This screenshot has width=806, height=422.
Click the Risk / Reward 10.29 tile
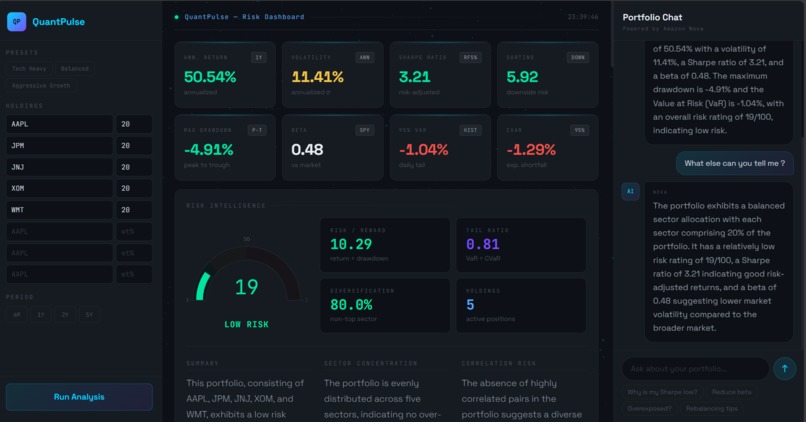[x=385, y=245]
